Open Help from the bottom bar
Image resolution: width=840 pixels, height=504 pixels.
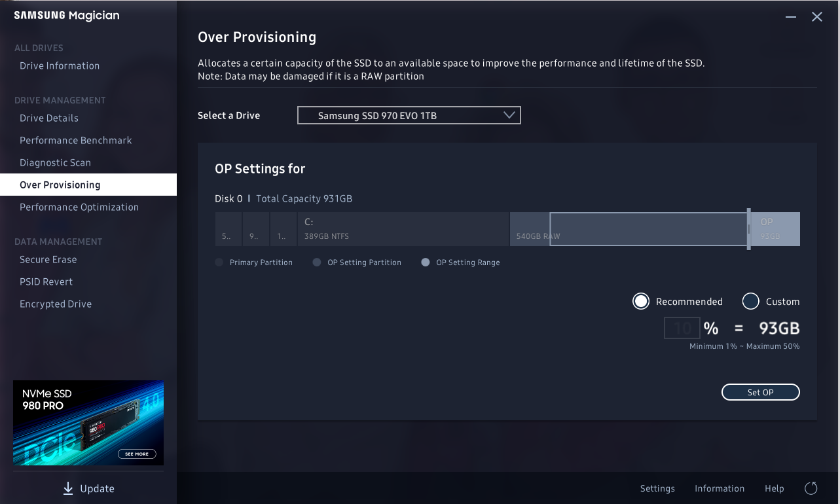click(x=775, y=488)
